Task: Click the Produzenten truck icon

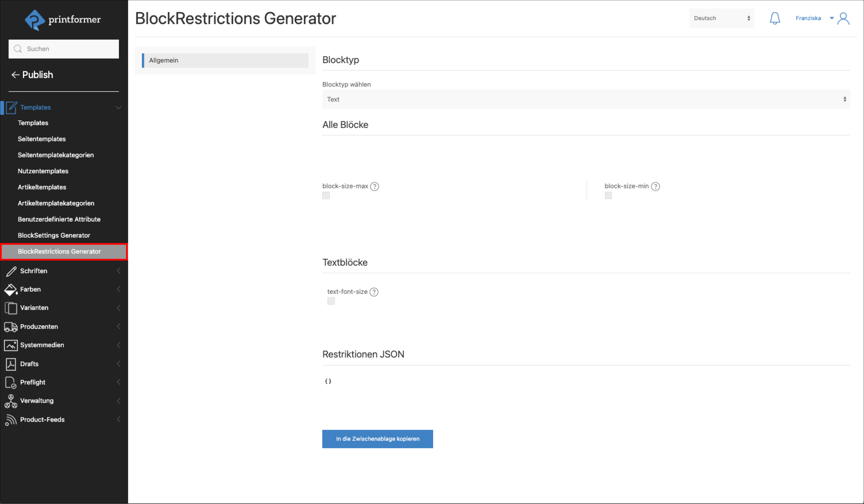Action: pos(11,327)
